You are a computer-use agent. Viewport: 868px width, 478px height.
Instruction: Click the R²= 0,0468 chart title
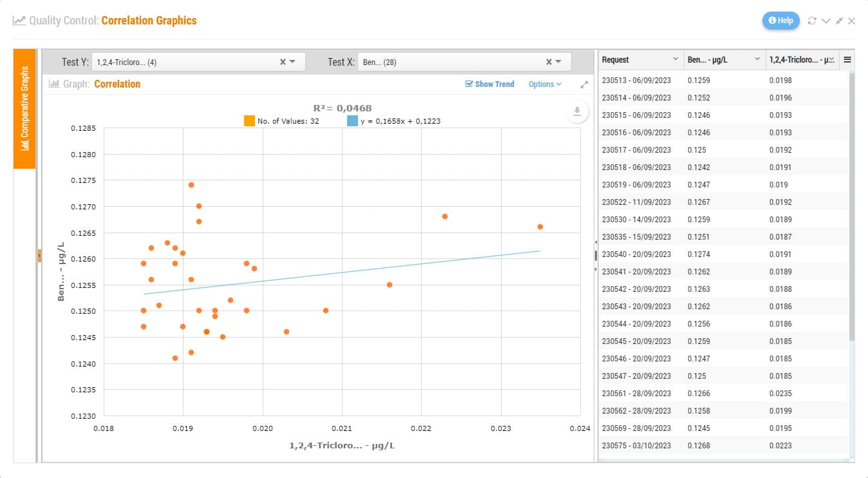pos(343,108)
